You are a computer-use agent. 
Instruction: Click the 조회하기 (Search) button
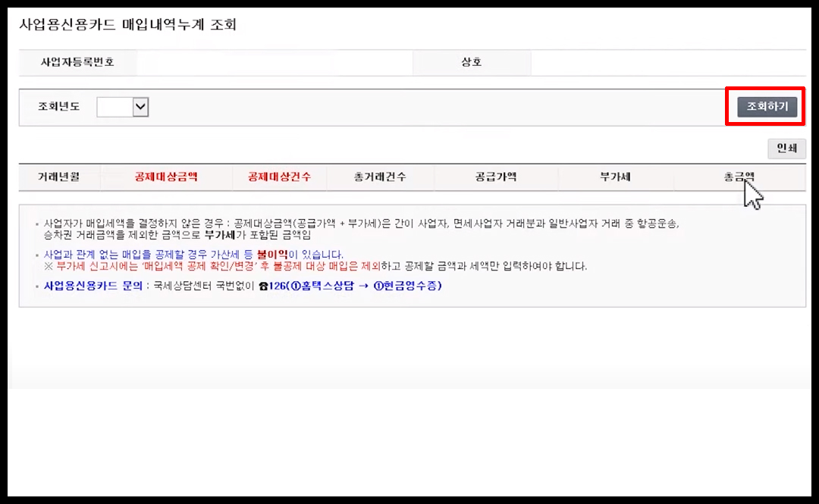click(766, 107)
